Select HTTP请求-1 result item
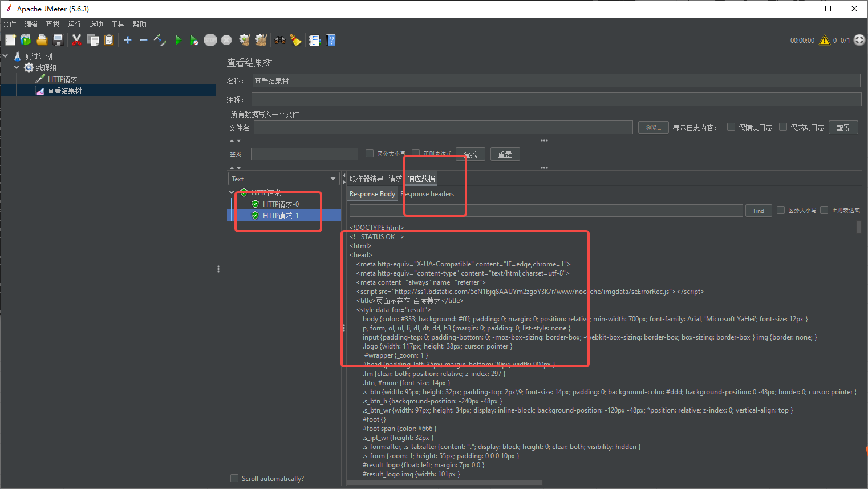The height and width of the screenshot is (489, 868). [281, 215]
